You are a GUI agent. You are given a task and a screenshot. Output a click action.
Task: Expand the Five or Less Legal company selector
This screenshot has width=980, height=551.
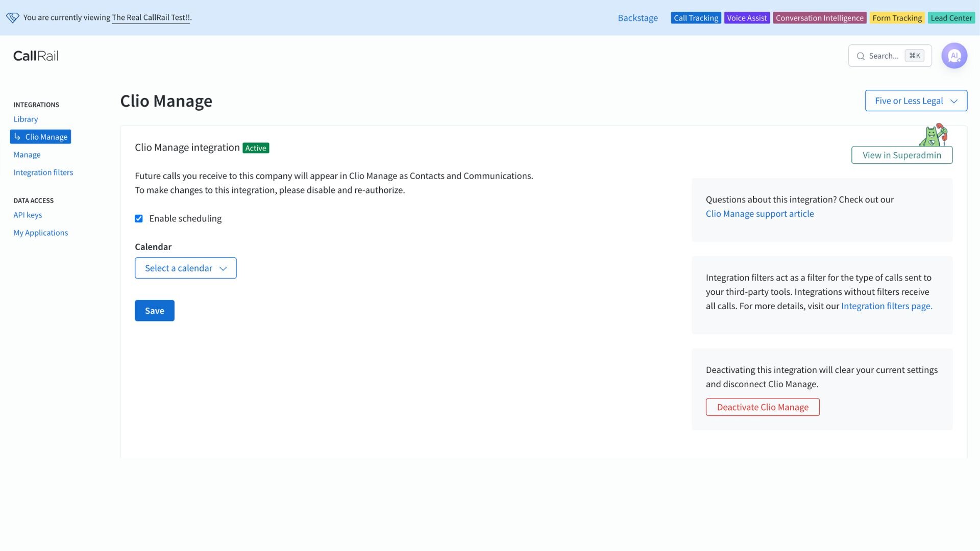click(916, 101)
